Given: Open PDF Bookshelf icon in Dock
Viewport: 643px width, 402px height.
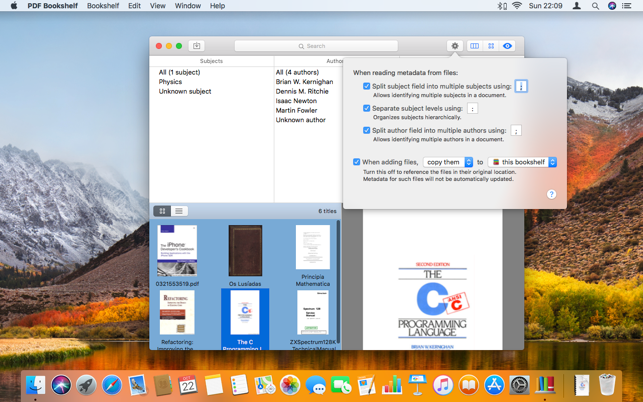Looking at the screenshot, I should point(545,386).
